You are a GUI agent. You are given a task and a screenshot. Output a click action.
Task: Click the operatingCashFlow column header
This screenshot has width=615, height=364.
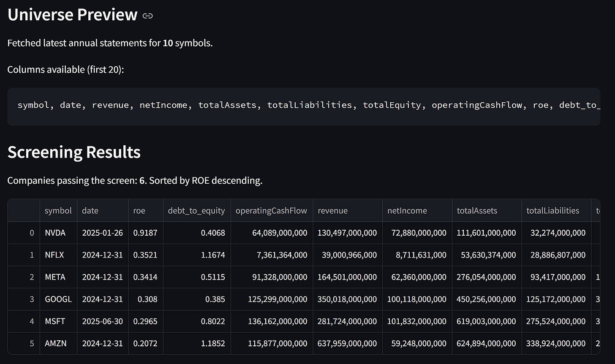pyautogui.click(x=272, y=210)
